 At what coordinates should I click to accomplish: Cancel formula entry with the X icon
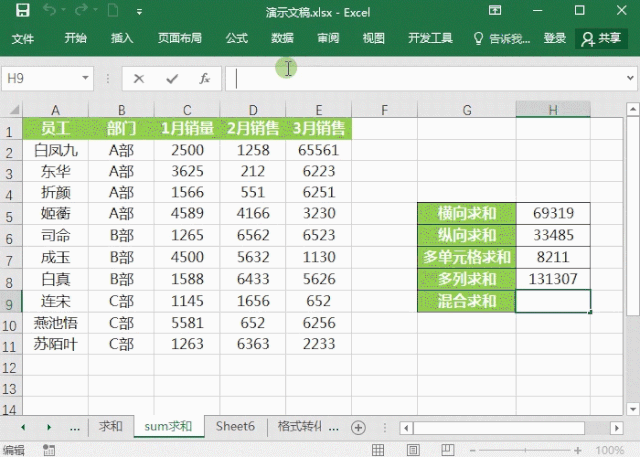pos(139,78)
